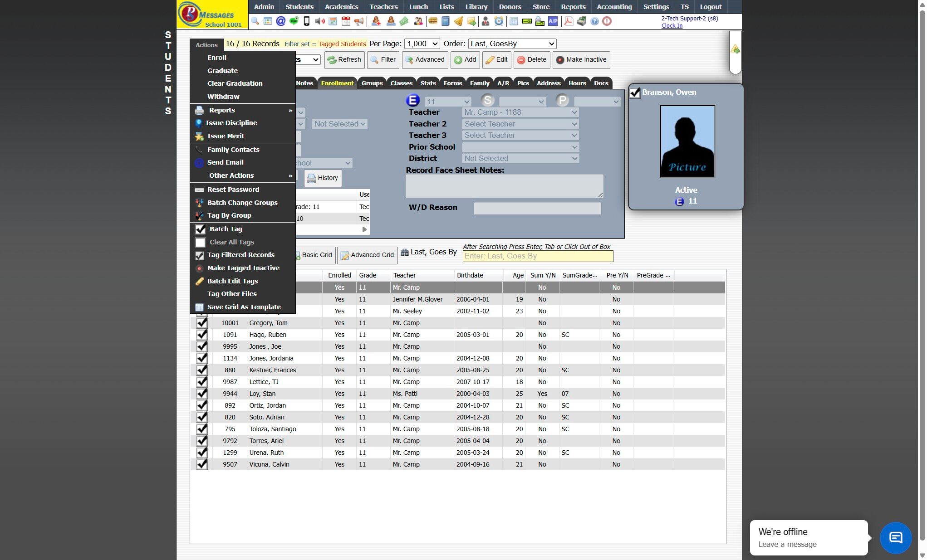Click the email @ icon in toolbar
The height and width of the screenshot is (560, 927).
coord(281,21)
